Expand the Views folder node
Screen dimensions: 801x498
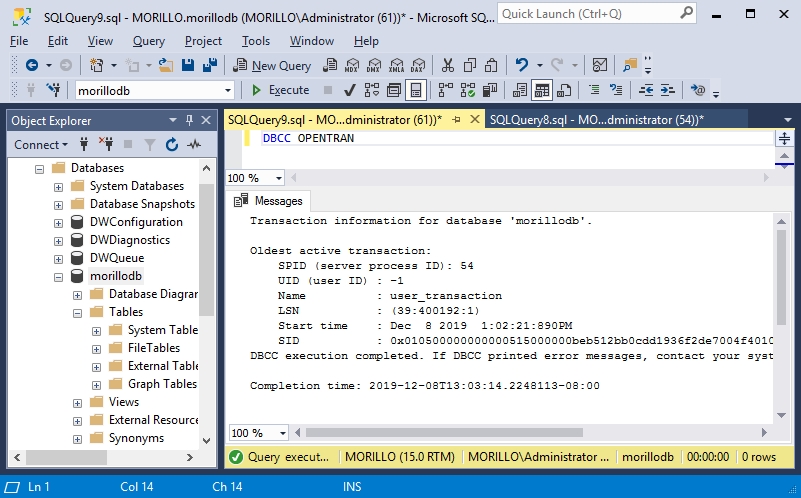pos(77,403)
